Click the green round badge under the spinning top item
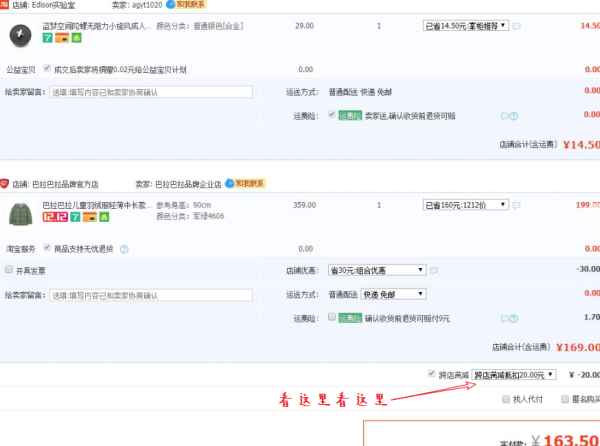 pyautogui.click(x=77, y=37)
